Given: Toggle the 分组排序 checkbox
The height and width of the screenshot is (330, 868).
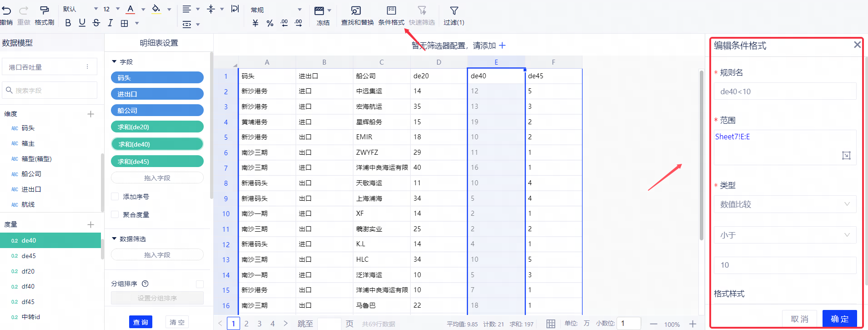Looking at the screenshot, I should [200, 284].
